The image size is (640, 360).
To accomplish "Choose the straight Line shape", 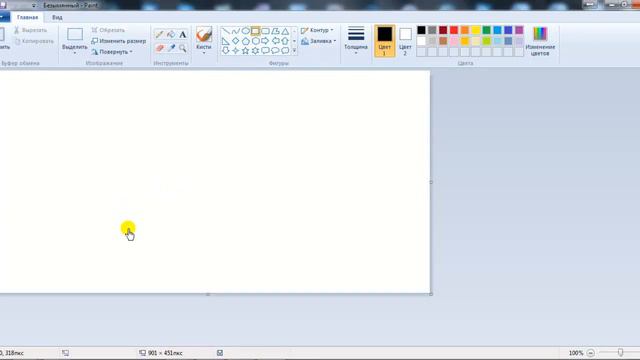I will point(226,31).
